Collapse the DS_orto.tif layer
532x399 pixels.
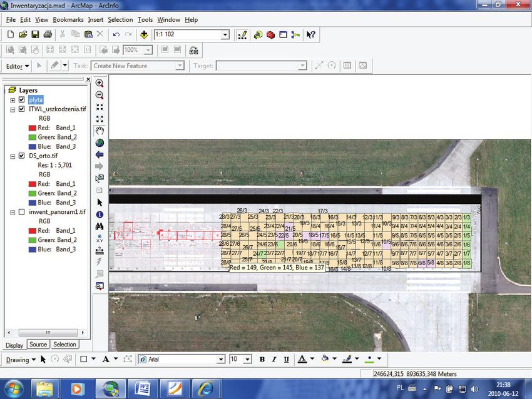click(x=13, y=156)
